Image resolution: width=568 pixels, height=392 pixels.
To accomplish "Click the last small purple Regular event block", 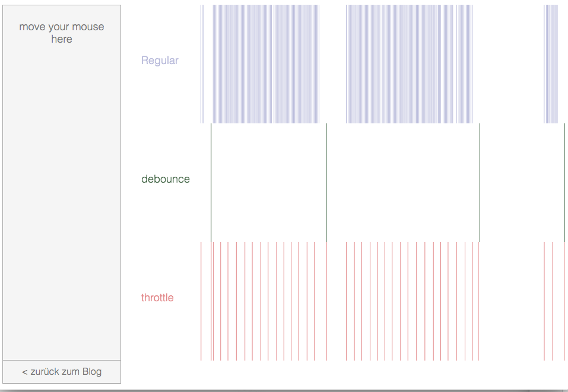I will point(551,64).
